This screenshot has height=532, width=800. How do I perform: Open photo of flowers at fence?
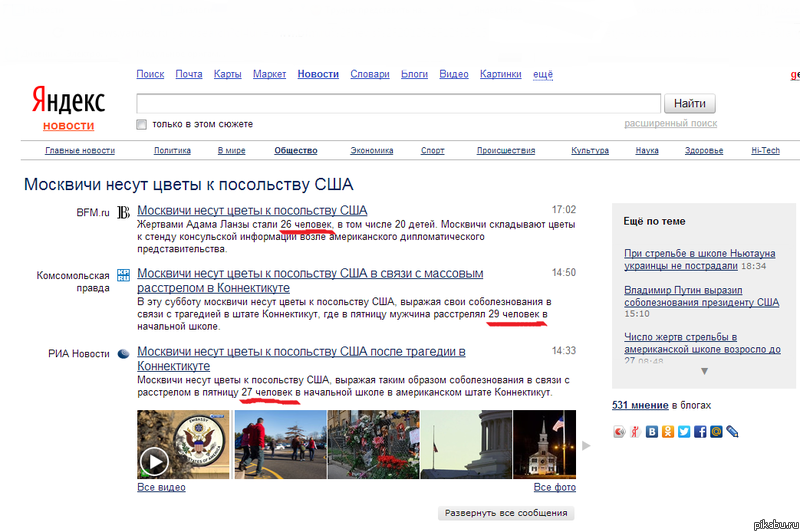click(373, 444)
